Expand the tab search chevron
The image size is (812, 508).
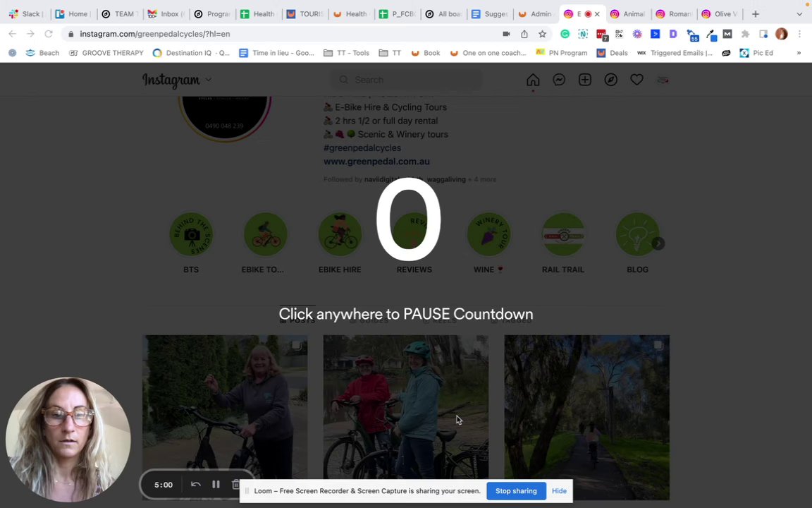click(799, 14)
